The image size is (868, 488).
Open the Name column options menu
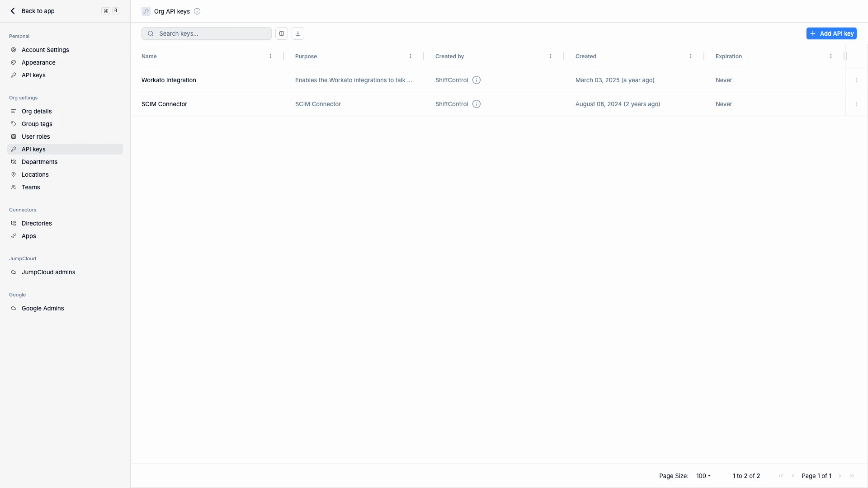coord(270,56)
